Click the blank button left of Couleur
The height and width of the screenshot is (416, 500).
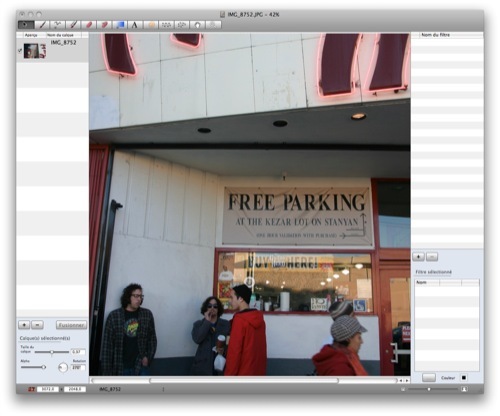pyautogui.click(x=429, y=377)
